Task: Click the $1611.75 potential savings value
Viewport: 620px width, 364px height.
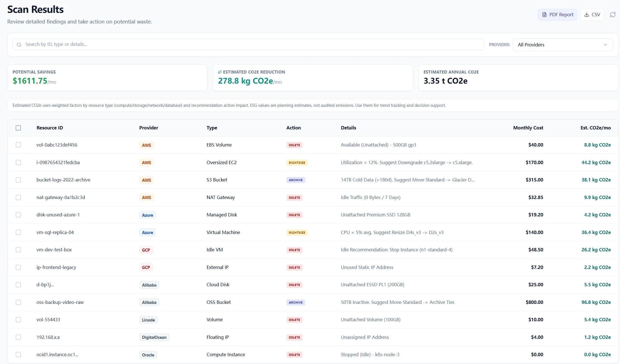Action: 30,81
